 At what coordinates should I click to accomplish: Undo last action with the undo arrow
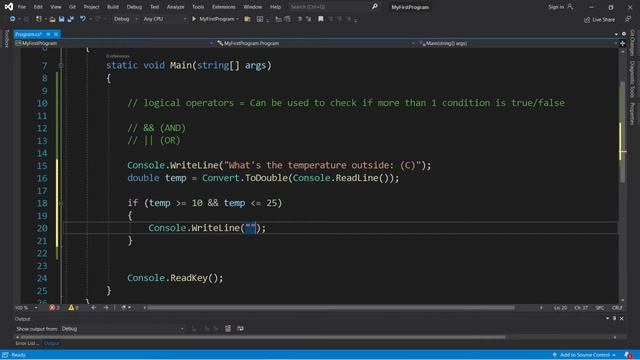click(83, 19)
